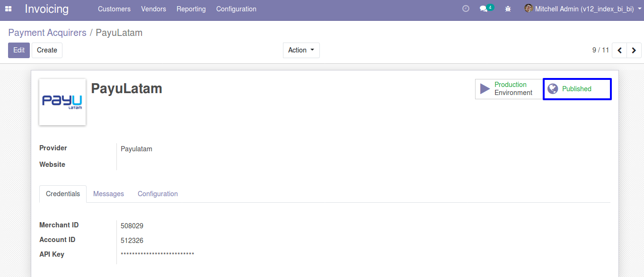
Task: Click the PayuLatam record heading
Action: pos(126,88)
